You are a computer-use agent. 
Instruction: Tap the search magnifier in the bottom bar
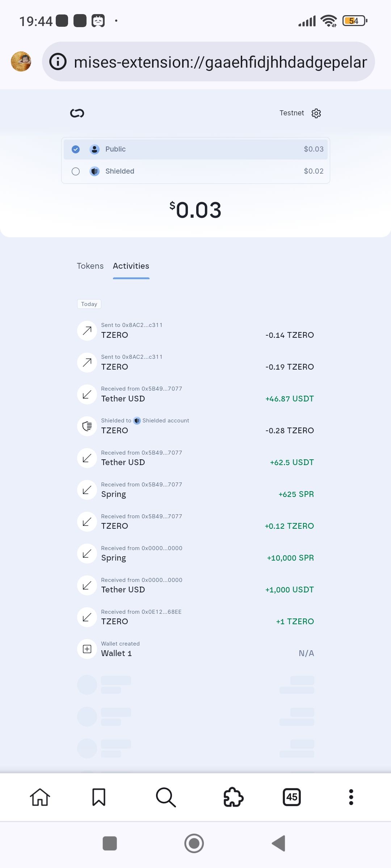(x=166, y=797)
